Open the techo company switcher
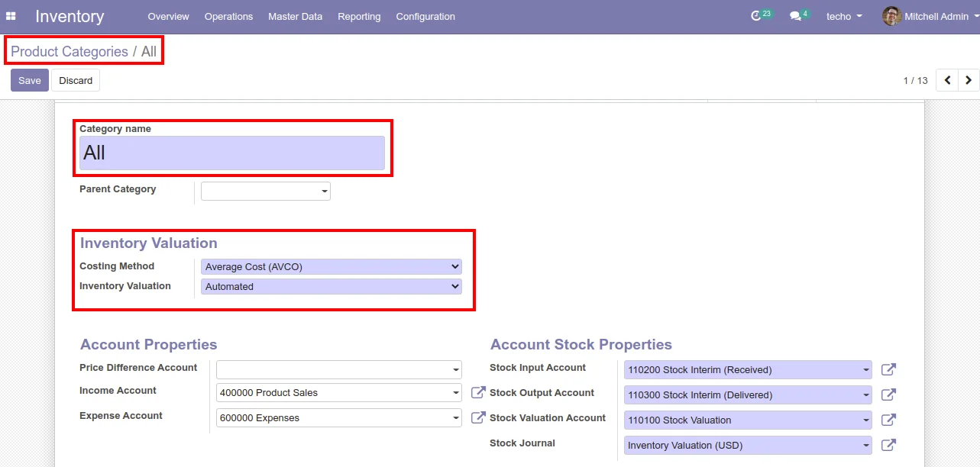The image size is (980, 467). (x=844, y=16)
